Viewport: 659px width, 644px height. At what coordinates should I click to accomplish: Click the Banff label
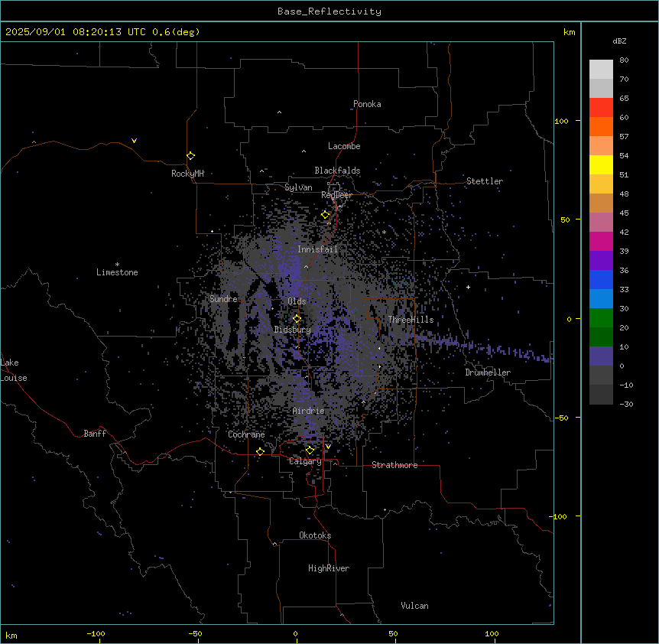click(95, 434)
